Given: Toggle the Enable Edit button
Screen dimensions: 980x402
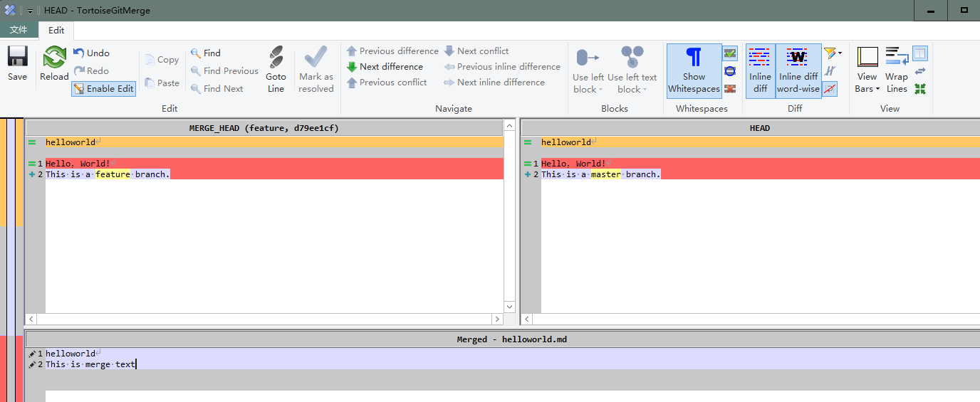Looking at the screenshot, I should pyautogui.click(x=103, y=89).
